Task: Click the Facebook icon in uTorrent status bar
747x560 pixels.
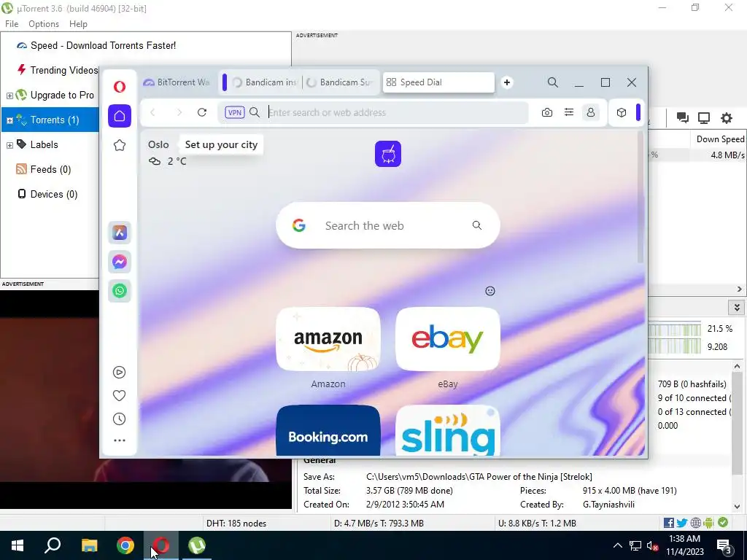Action: click(669, 523)
